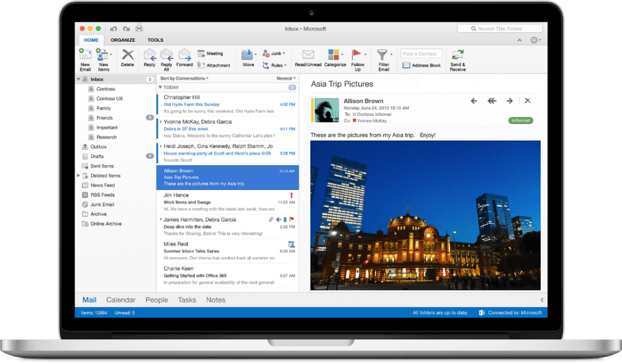Close the Asia Trip Pictures message
Screen dimensions: 622x364
coord(527,101)
